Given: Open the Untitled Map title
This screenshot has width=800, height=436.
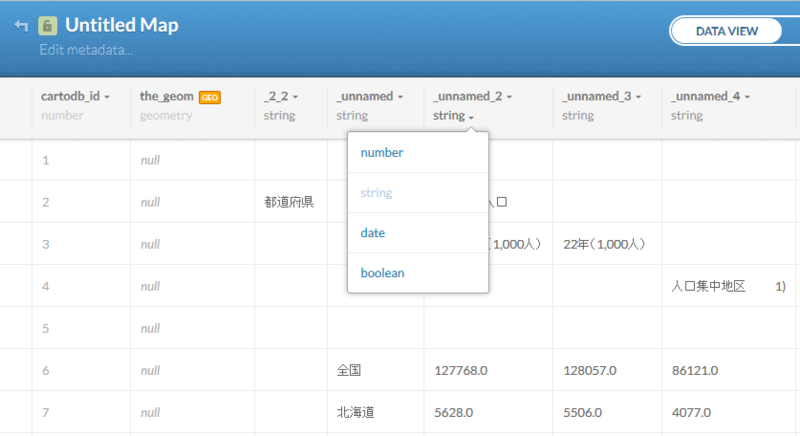Looking at the screenshot, I should click(122, 25).
